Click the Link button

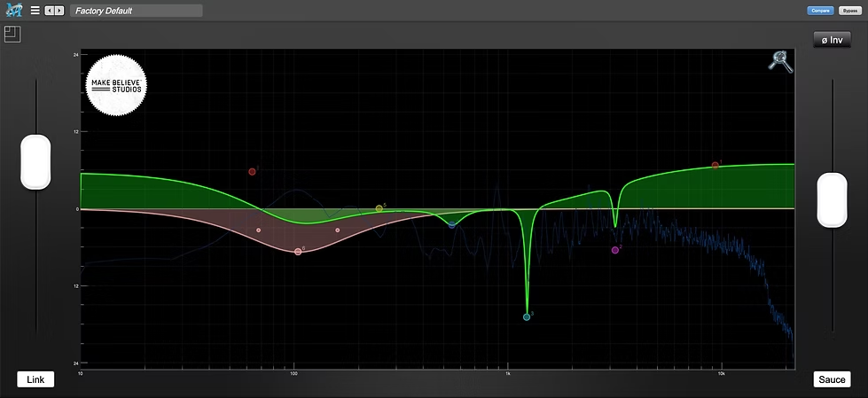(x=35, y=379)
